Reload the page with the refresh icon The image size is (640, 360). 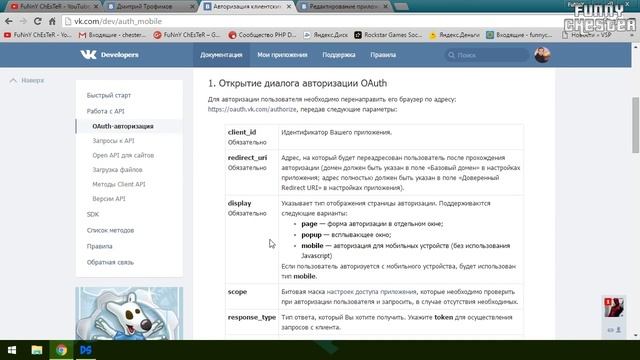[x=38, y=21]
